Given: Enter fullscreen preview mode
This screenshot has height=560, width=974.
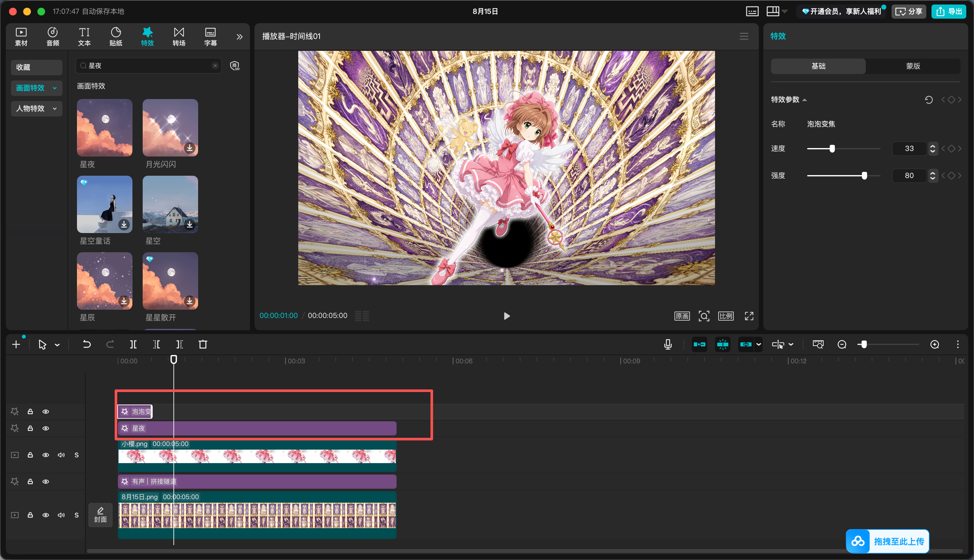Looking at the screenshot, I should coord(749,316).
